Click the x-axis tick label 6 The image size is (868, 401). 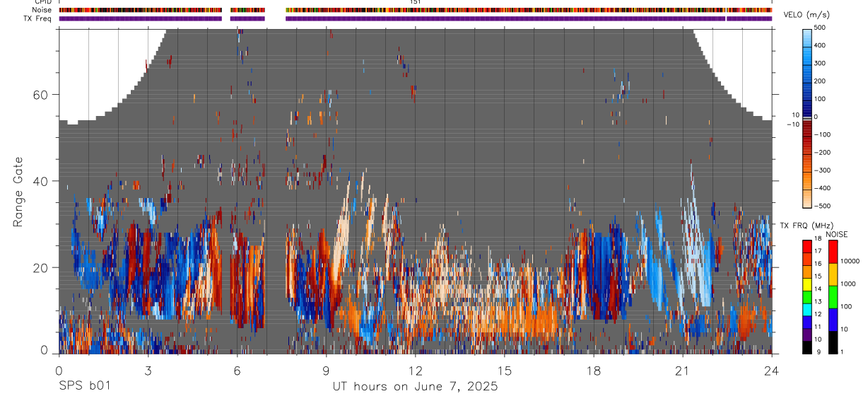pos(237,369)
